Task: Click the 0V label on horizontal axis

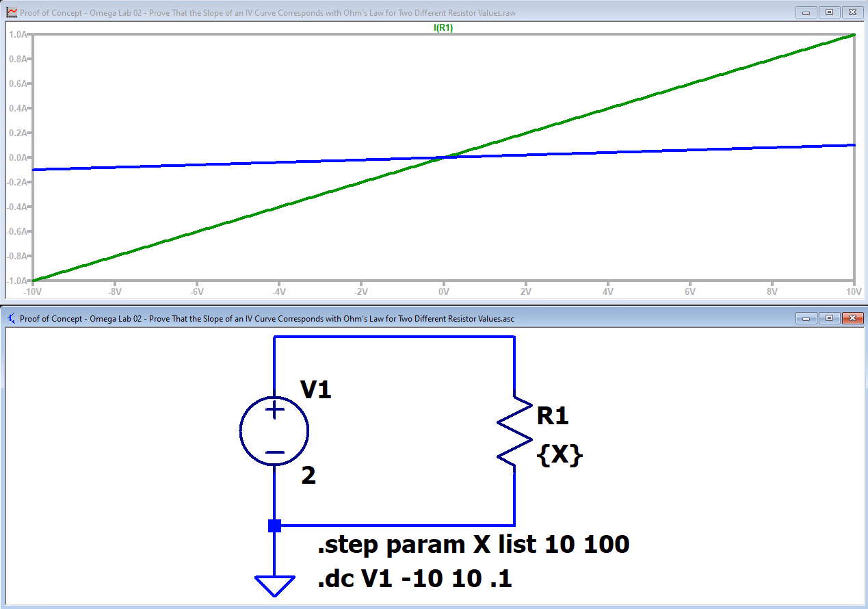Action: click(x=443, y=291)
